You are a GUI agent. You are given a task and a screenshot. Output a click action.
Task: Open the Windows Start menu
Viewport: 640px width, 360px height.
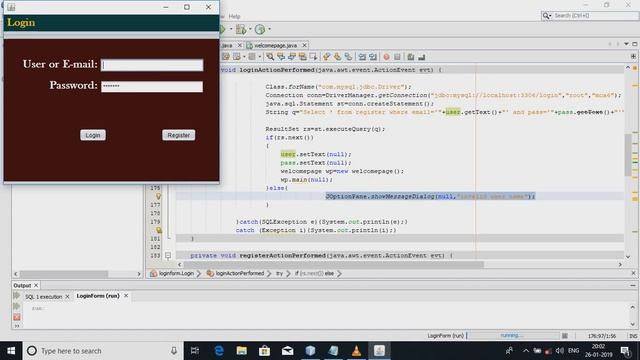click(x=11, y=351)
